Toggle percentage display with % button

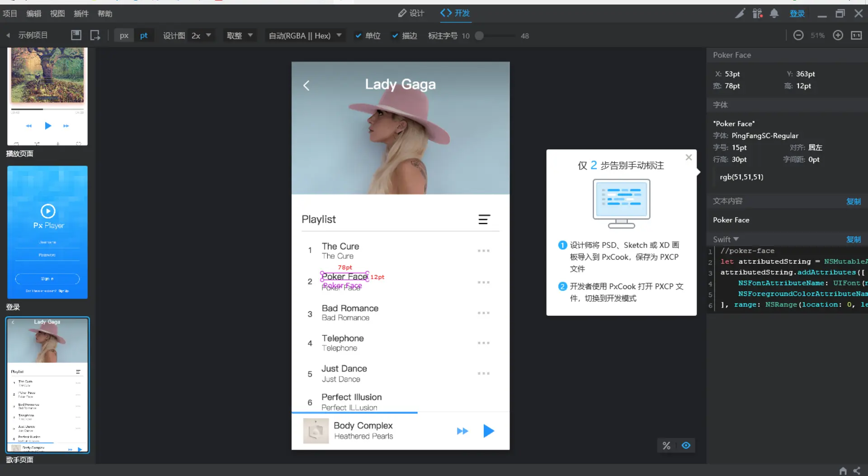pos(666,446)
